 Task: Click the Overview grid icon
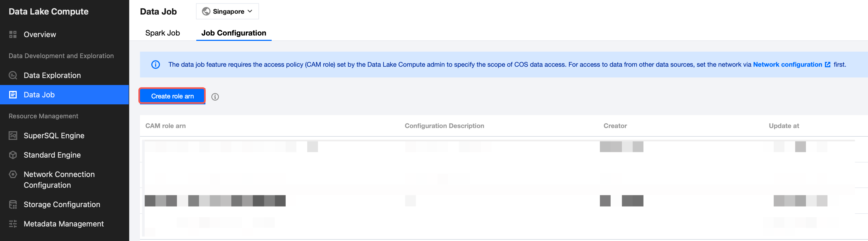[13, 34]
